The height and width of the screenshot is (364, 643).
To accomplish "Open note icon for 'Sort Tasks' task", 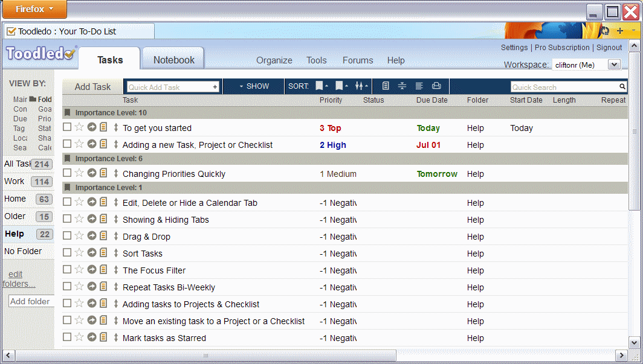I will (103, 253).
